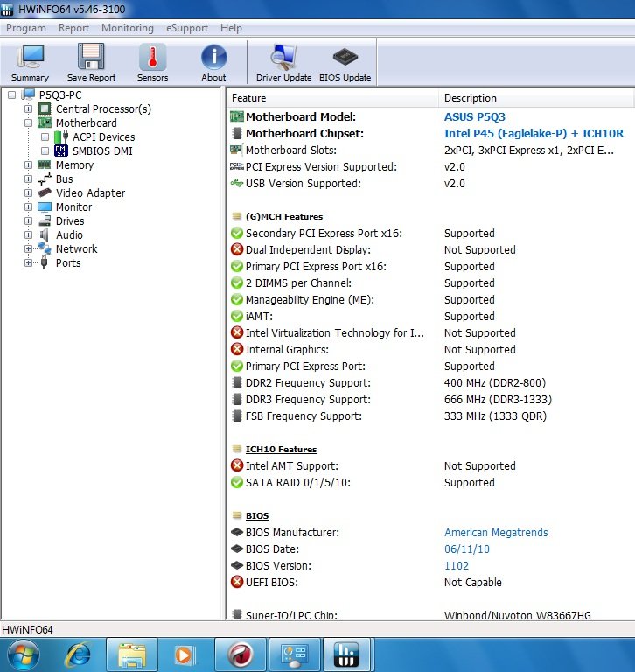The width and height of the screenshot is (635, 672).
Task: Expand the Video Adapter node
Action: coord(28,192)
